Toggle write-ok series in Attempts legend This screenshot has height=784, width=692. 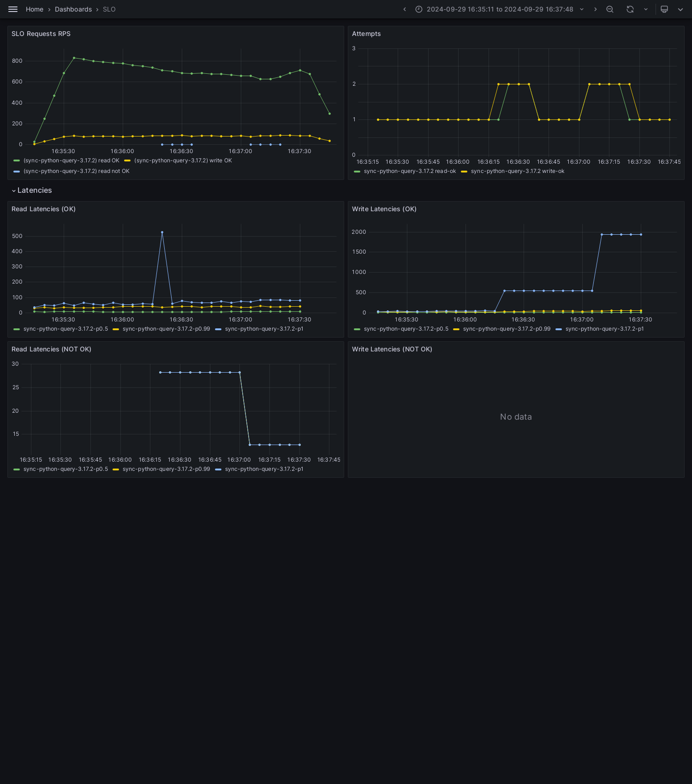518,171
